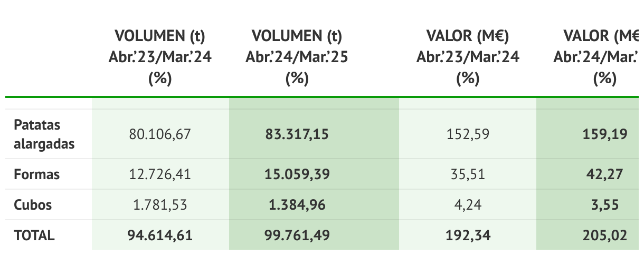The image size is (644, 255).
Task: Select the Cubos value 4,24
Action: pos(468,204)
